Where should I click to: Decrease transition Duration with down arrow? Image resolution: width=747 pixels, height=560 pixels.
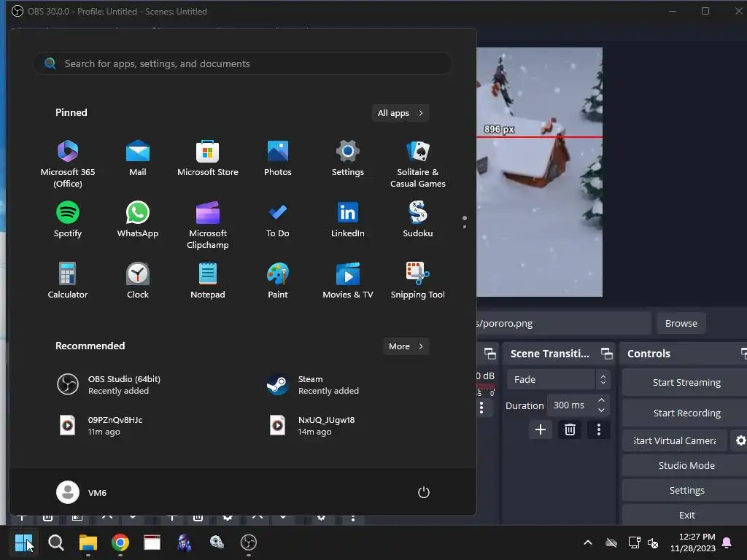click(x=601, y=410)
